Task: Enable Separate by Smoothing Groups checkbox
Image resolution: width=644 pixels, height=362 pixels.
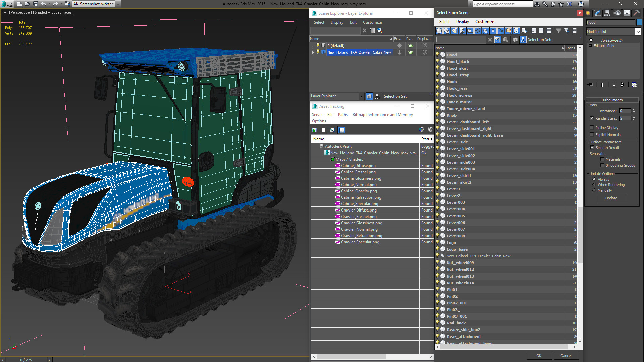Action: pos(602,165)
